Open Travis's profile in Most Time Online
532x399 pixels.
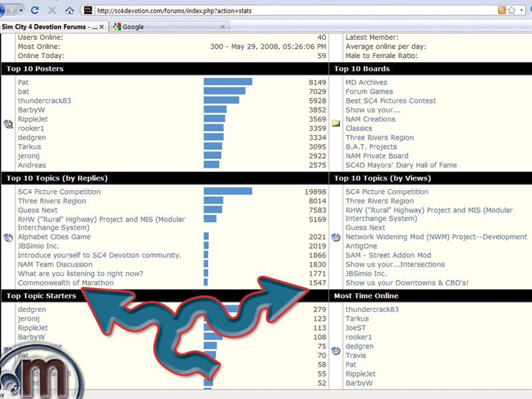[x=356, y=355]
